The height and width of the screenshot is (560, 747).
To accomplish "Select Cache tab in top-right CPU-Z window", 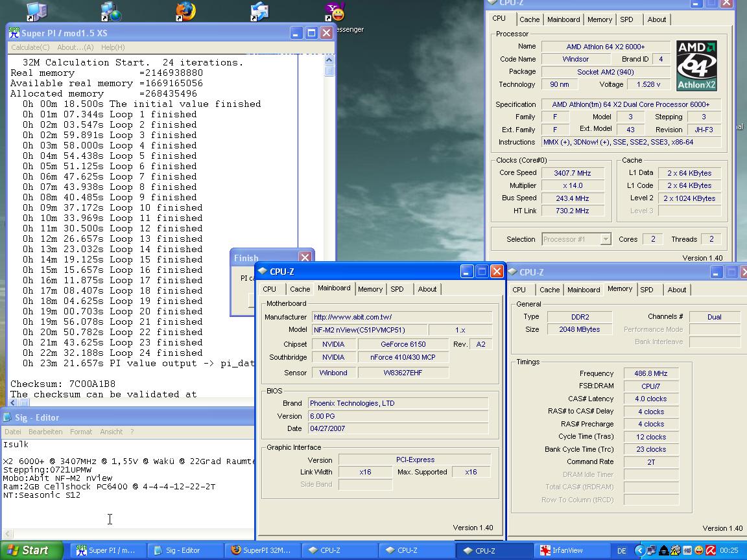I will click(x=529, y=19).
